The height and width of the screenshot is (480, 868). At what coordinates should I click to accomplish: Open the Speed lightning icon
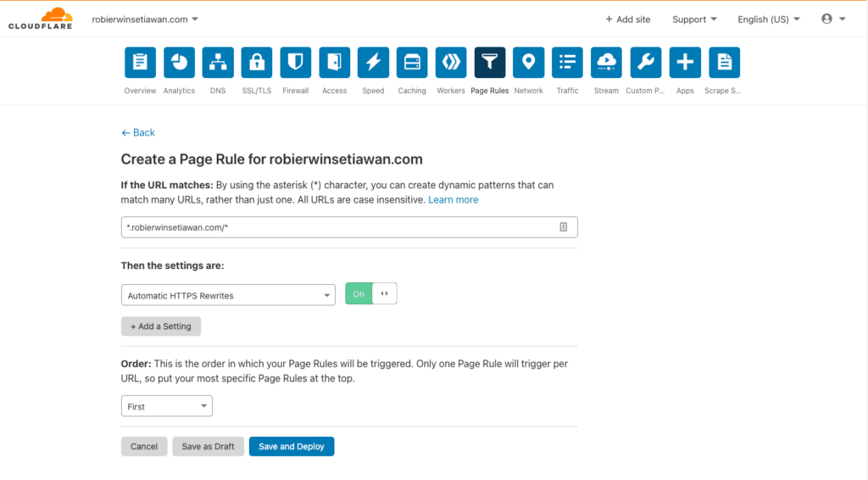373,63
